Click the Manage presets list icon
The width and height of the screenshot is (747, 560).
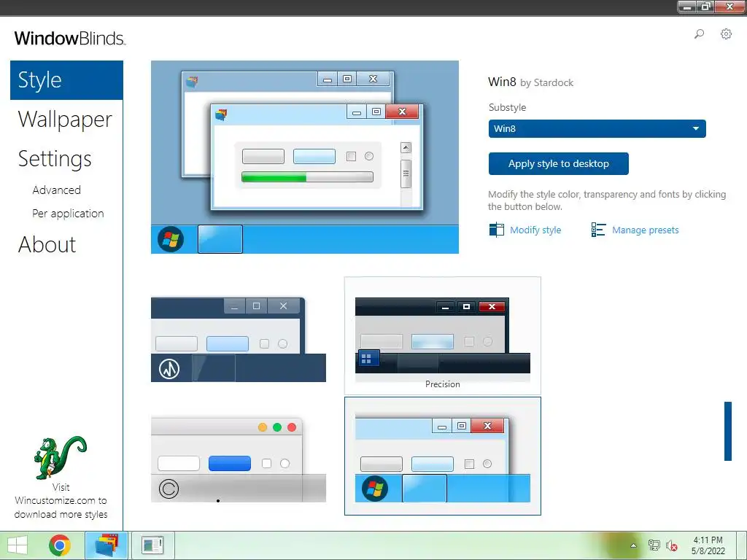598,230
